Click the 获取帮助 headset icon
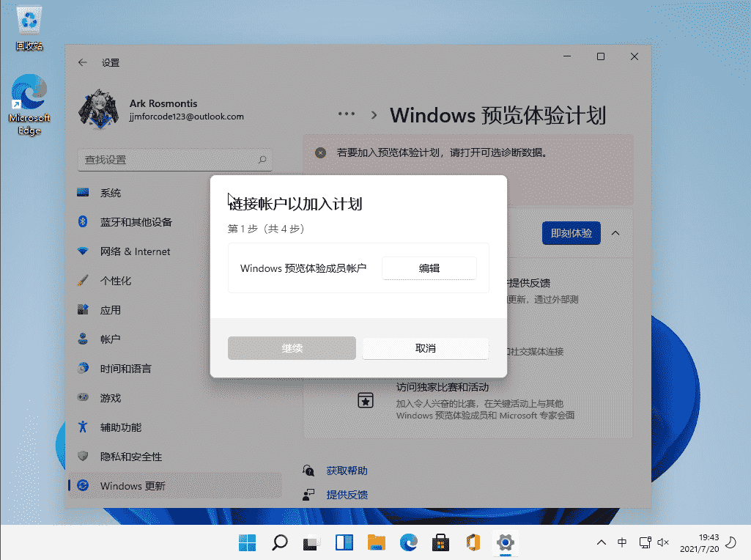This screenshot has height=560, width=751. (x=308, y=471)
